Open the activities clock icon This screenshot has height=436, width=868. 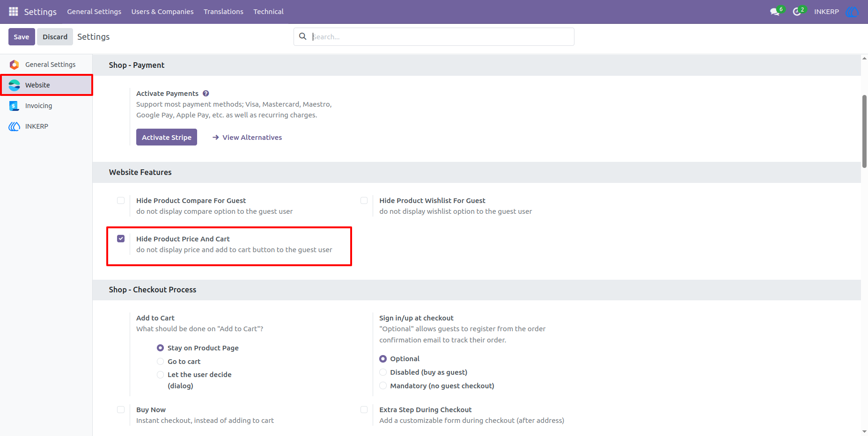[797, 12]
